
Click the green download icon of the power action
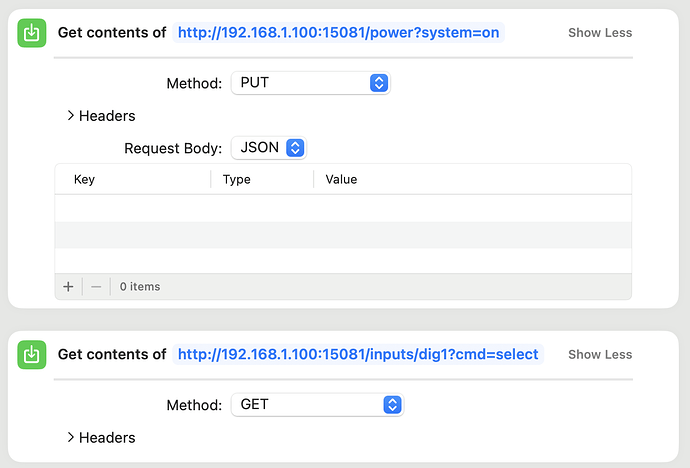pos(32,33)
